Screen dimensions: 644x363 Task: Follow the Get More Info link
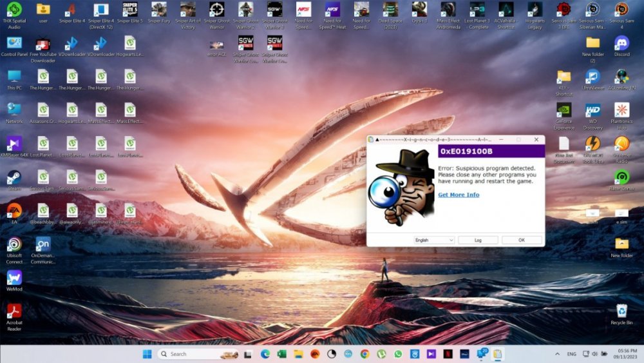coord(459,195)
